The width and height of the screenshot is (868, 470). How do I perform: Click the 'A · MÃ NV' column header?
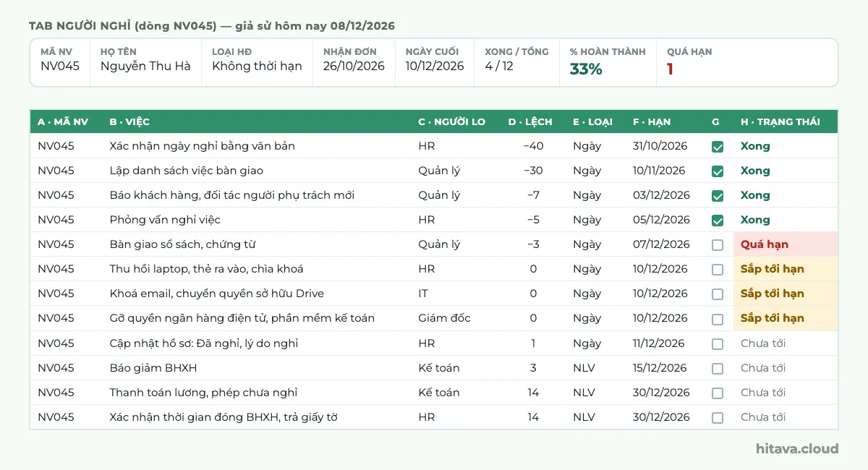[x=63, y=121]
